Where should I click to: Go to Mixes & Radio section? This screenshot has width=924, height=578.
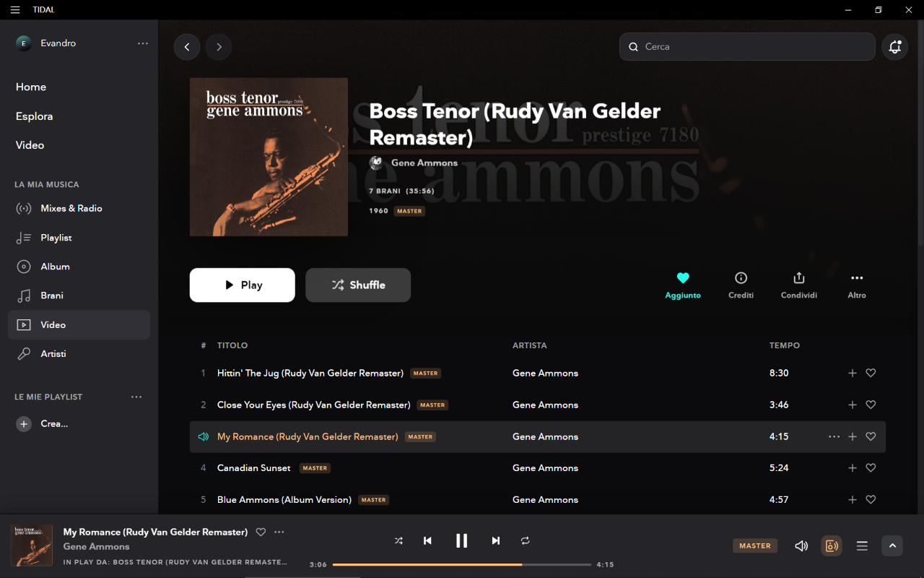[x=71, y=208]
